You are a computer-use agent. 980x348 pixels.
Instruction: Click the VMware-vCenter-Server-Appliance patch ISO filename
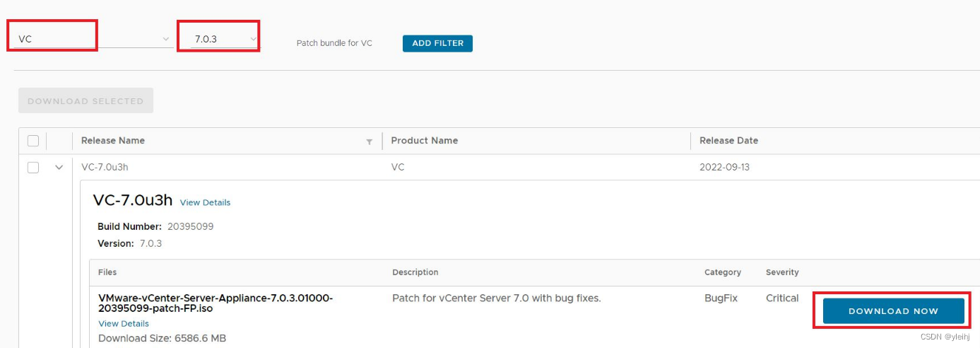click(216, 303)
